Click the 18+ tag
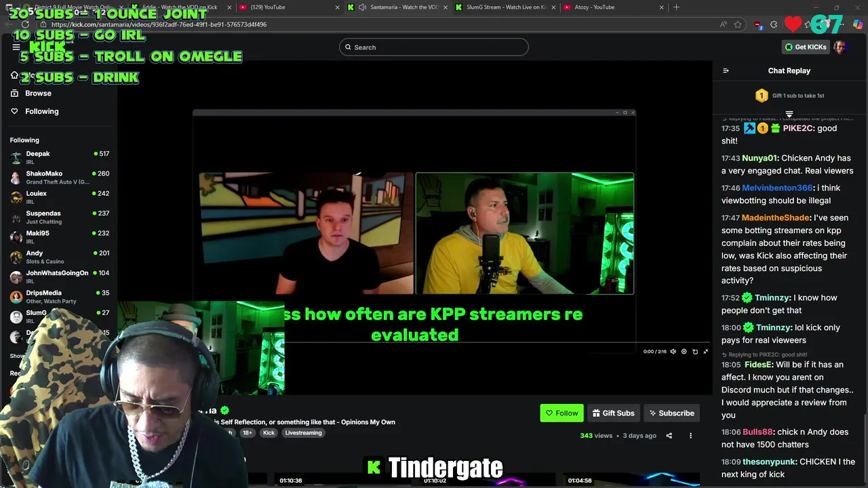 coord(248,432)
